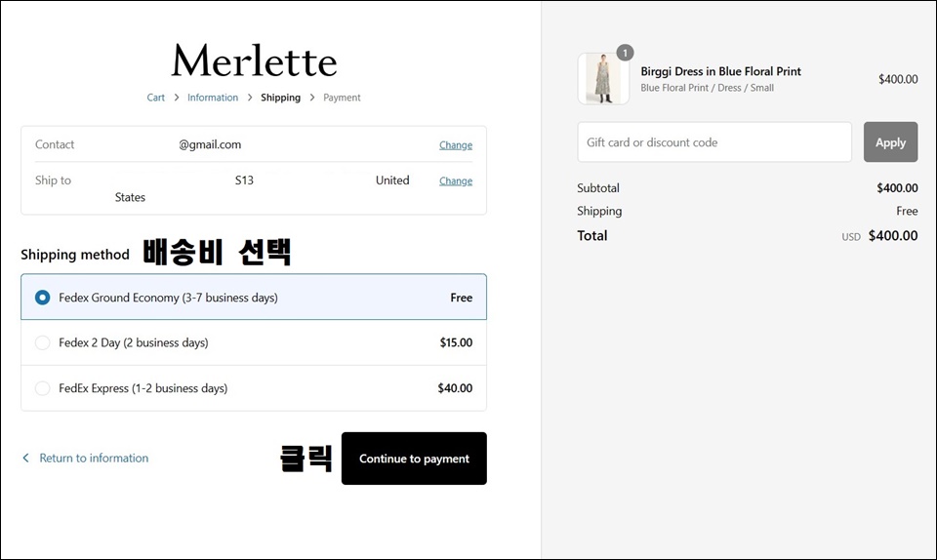
Task: Click Change link for Contact email
Action: 456,145
